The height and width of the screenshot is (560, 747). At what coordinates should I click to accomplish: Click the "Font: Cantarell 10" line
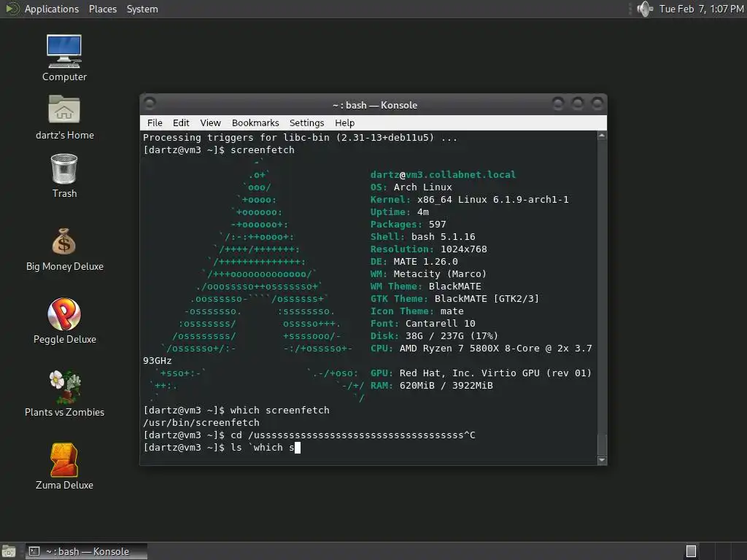(x=423, y=323)
